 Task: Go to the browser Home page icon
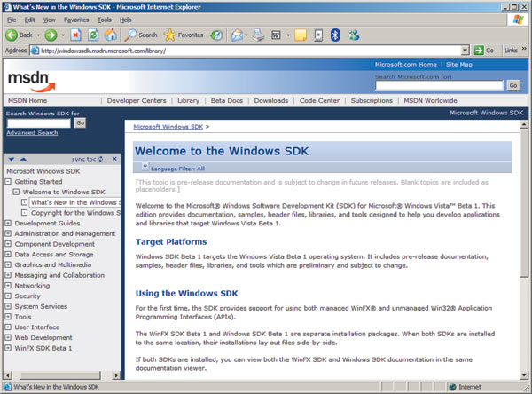tap(111, 35)
